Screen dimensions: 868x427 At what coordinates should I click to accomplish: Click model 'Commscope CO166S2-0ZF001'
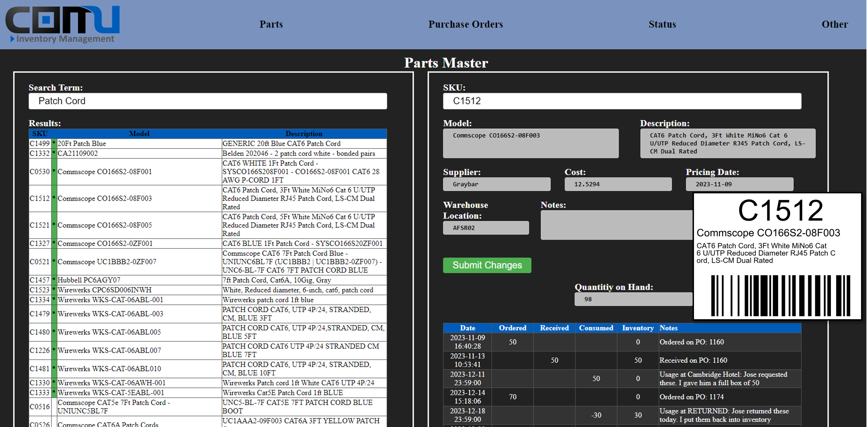105,243
